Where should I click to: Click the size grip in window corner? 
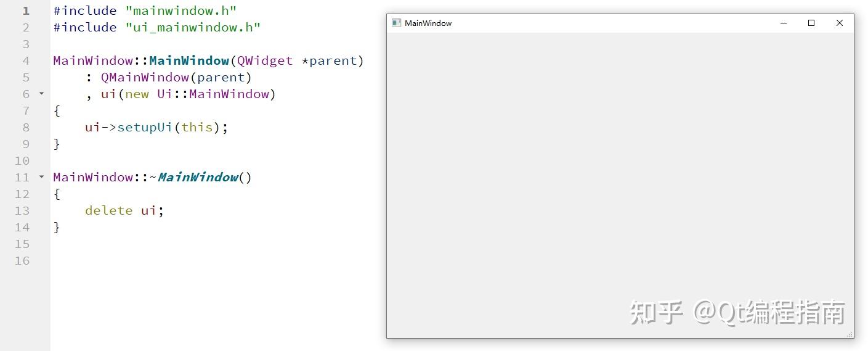(850, 334)
